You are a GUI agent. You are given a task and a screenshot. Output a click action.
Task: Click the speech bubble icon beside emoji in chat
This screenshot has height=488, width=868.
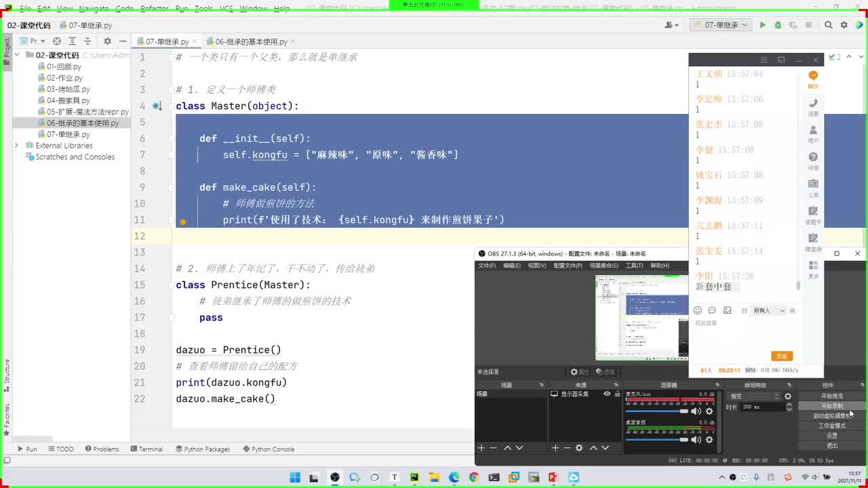(x=712, y=310)
